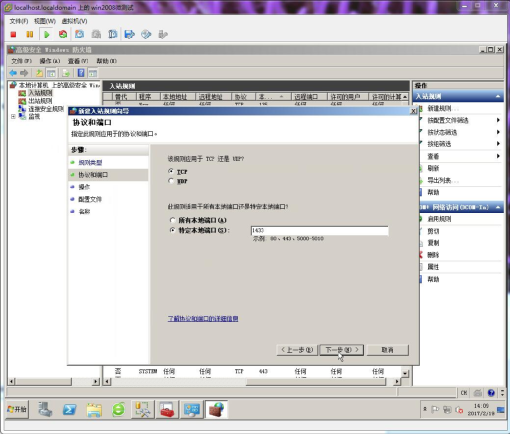Viewport: 511px width, 434px height.
Task: Select the TCP radio button
Action: (171, 171)
